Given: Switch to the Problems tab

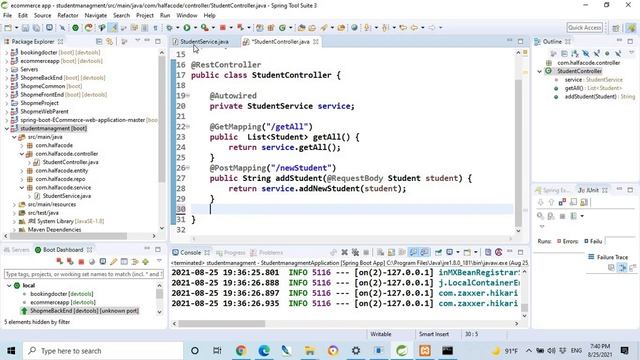Looking at the screenshot, I should coord(267,253).
